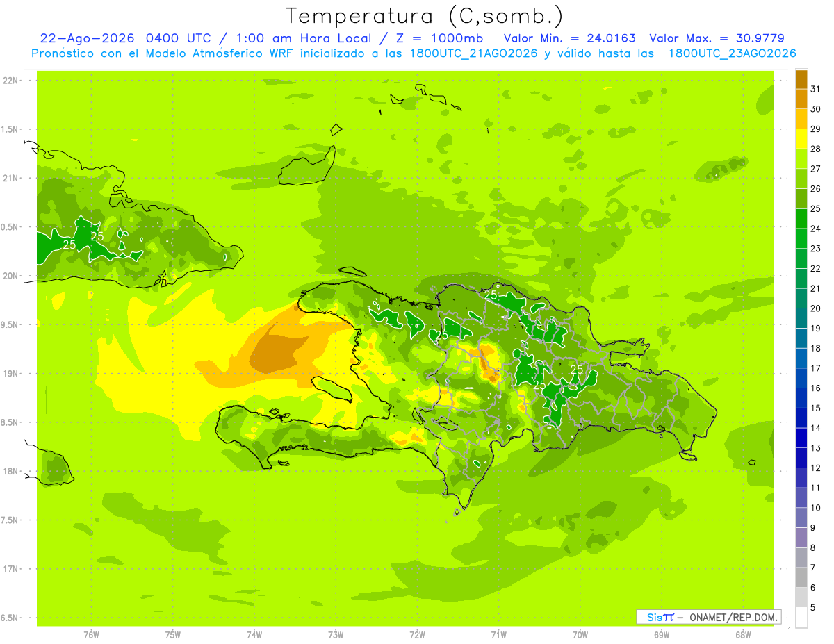Click legend color band between 28 and 29
Image resolution: width=834 pixels, height=644 pixels.
[801, 139]
